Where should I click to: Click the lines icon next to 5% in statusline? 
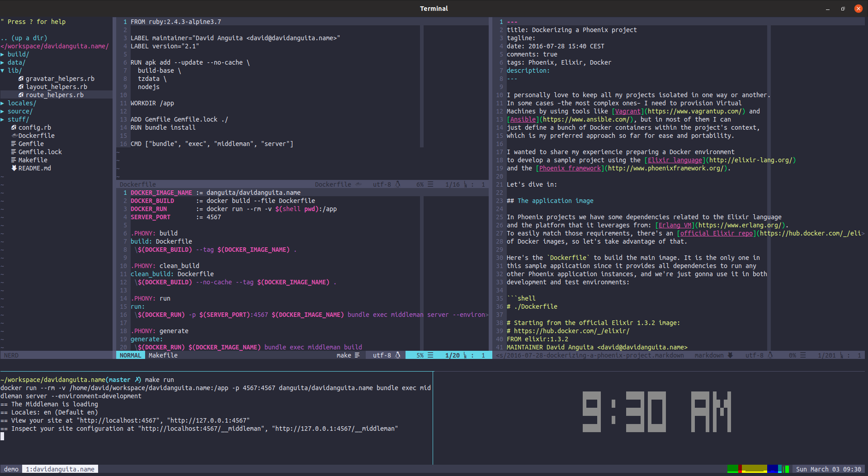430,355
